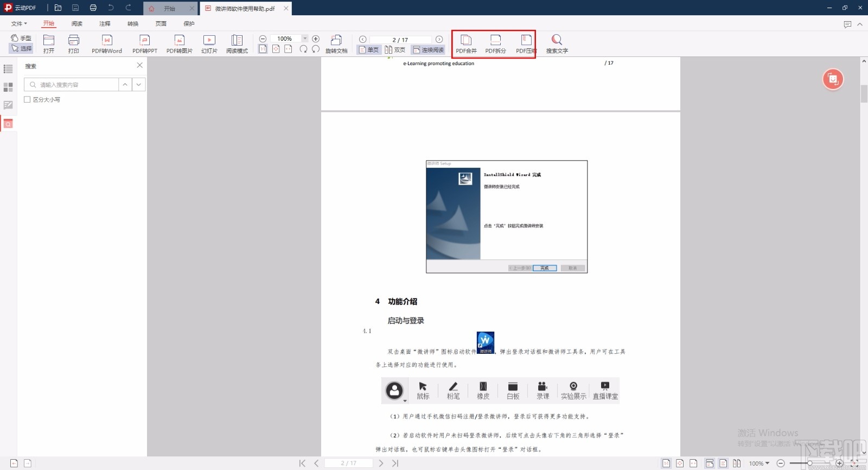Close the 搜索 search panel
Image resolution: width=868 pixels, height=470 pixels.
pos(139,65)
